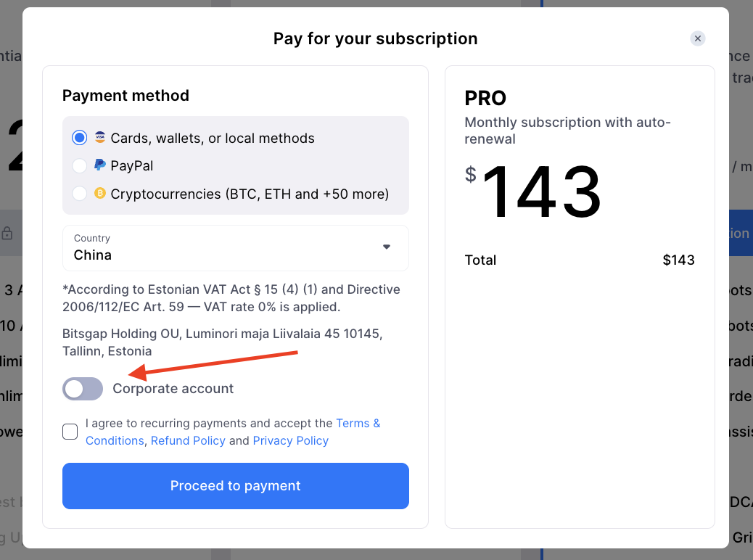Click the "Cards, wallets, or local methods" label

(x=213, y=138)
